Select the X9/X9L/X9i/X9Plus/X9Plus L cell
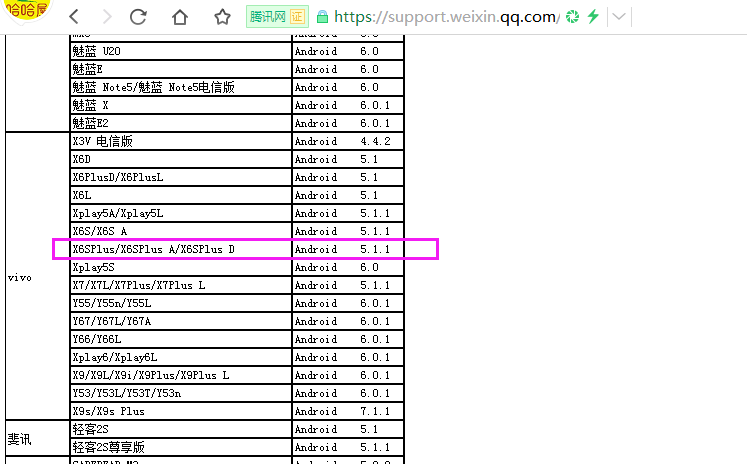This screenshot has height=464, width=747. (181, 375)
